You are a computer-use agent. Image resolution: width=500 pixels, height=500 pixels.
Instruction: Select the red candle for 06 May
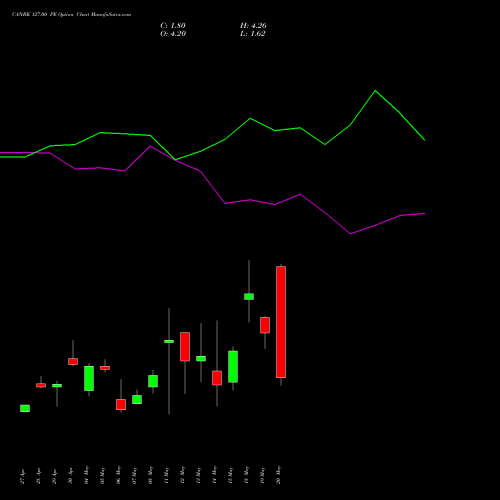[121, 404]
